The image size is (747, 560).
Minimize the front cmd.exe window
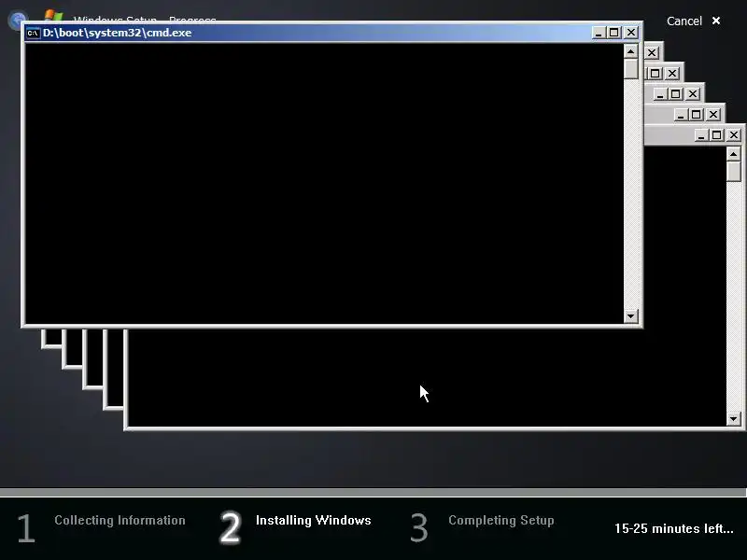pos(599,33)
